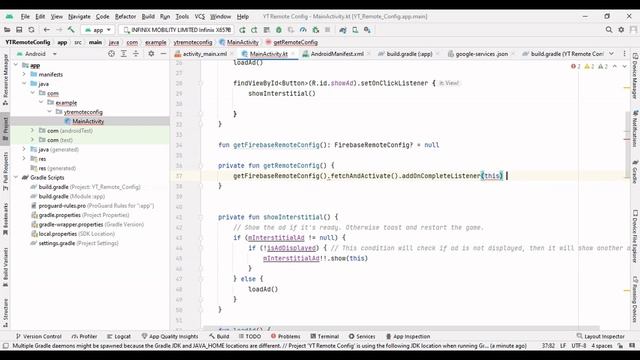Close the activity_main.xml tab
640x360 pixels.
(x=232, y=54)
